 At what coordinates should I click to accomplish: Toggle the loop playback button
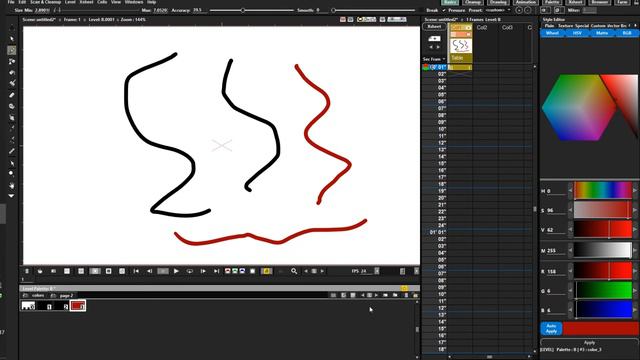[189, 271]
